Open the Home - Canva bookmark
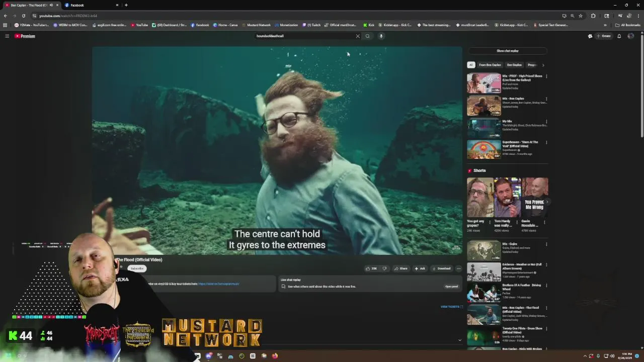Viewport: 644px width, 362px height. [x=225, y=25]
